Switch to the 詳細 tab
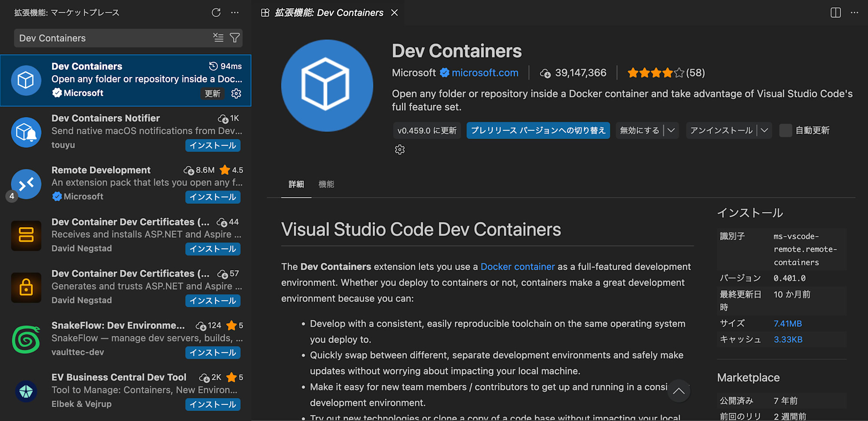 click(x=296, y=184)
